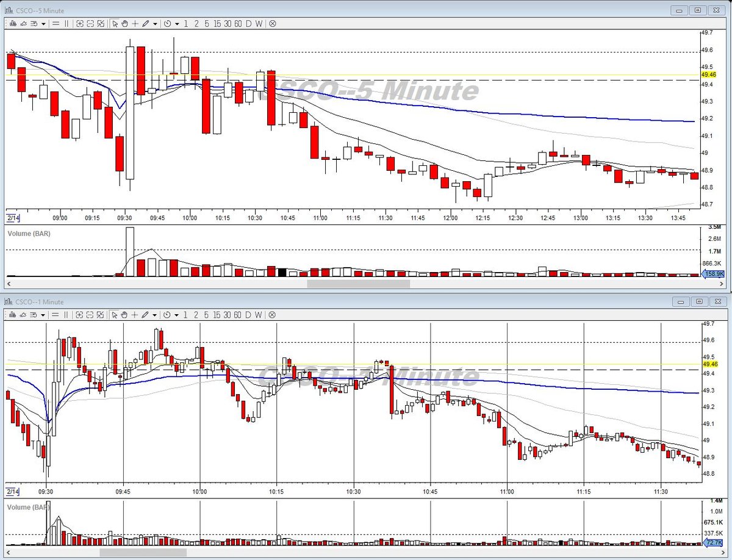
Task: Select the hand pan tool in 5 Minute chart
Action: 124,24
